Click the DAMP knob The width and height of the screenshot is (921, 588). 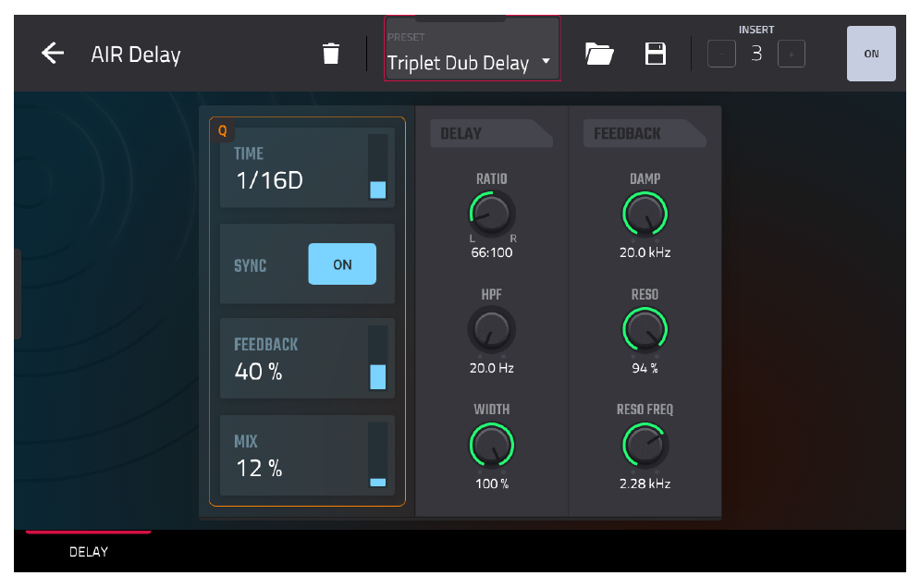coord(645,214)
